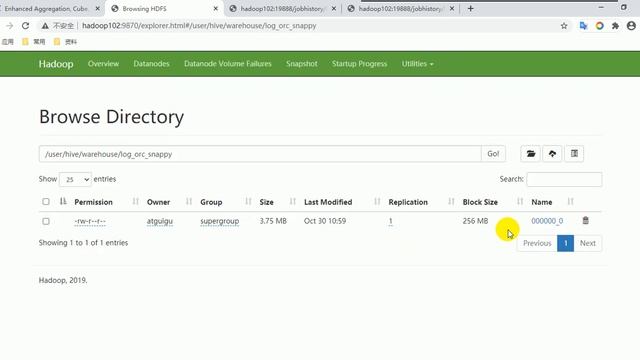Delete file 000000_0 via trash icon
The width and height of the screenshot is (640, 360).
tap(585, 220)
